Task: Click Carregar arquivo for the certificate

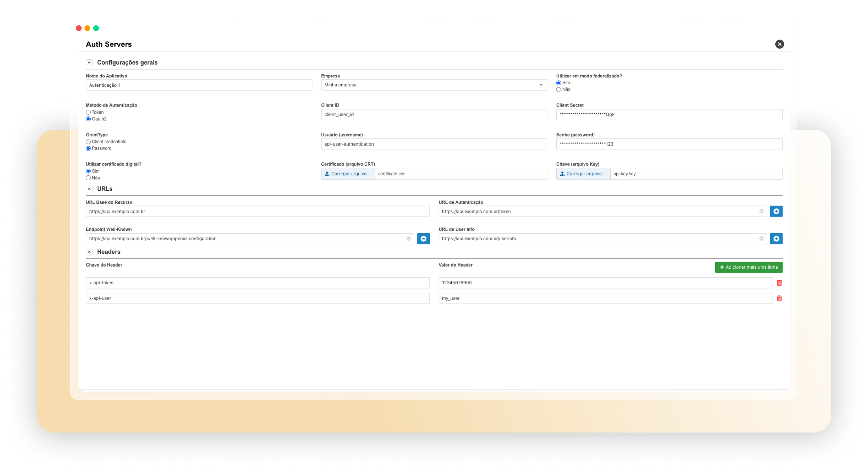Action: click(348, 174)
